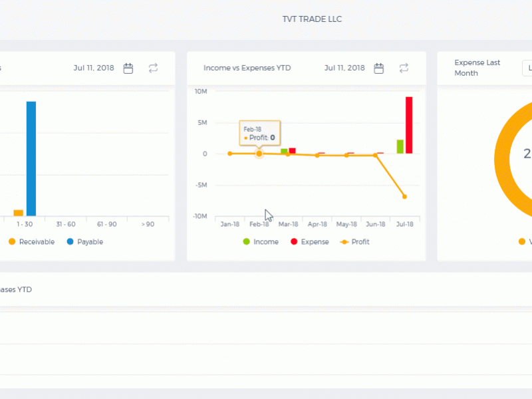The height and width of the screenshot is (399, 532).
Task: Open the calendar picker in the Receivable/Payable card
Action: coord(128,68)
